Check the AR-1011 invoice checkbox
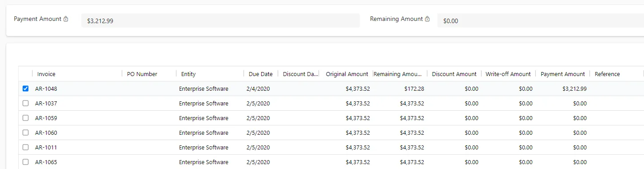644x169 pixels. coord(25,147)
